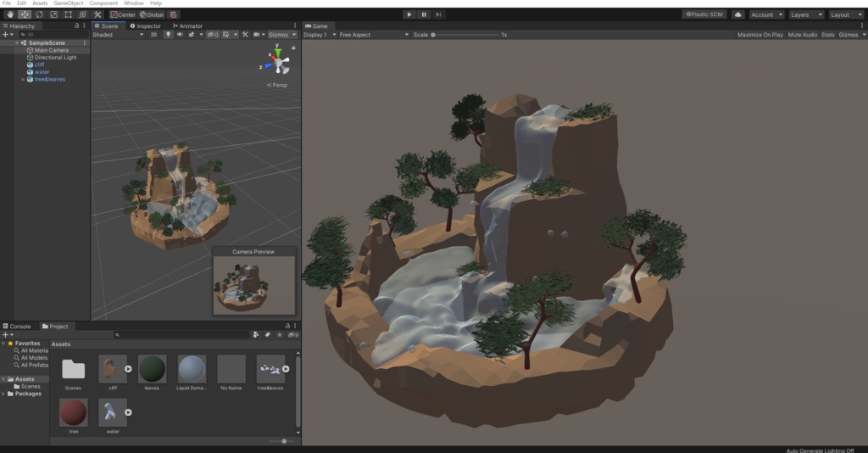Open Hierarchy create plus dropdown

8,34
